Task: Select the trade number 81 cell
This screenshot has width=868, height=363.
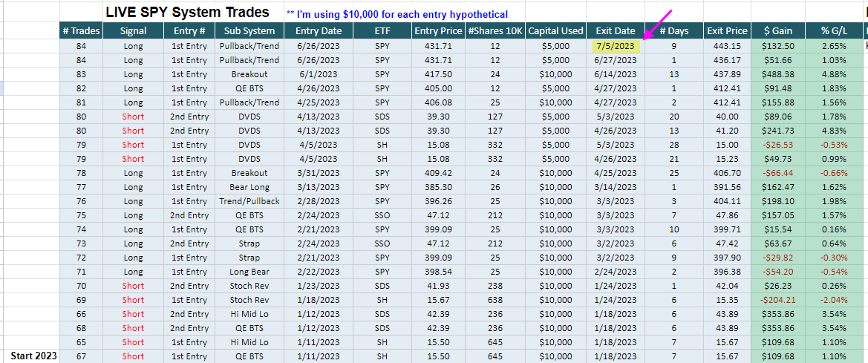Action: (82, 102)
